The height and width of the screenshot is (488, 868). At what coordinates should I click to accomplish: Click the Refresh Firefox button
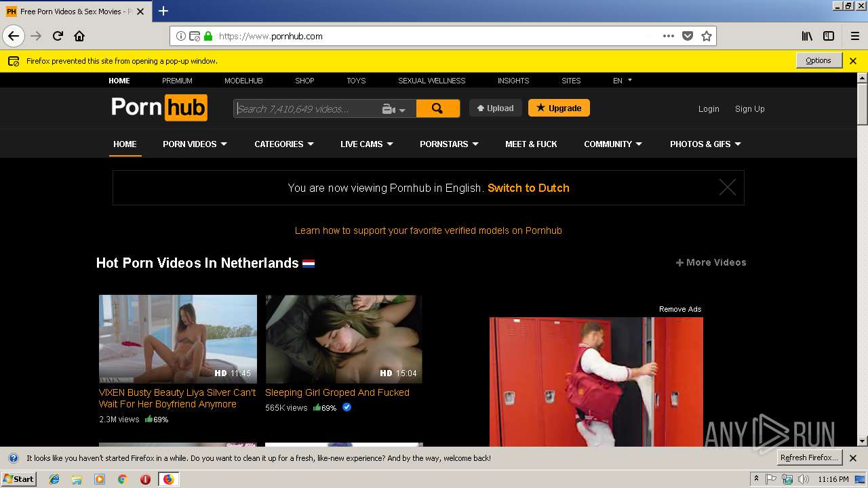[809, 457]
